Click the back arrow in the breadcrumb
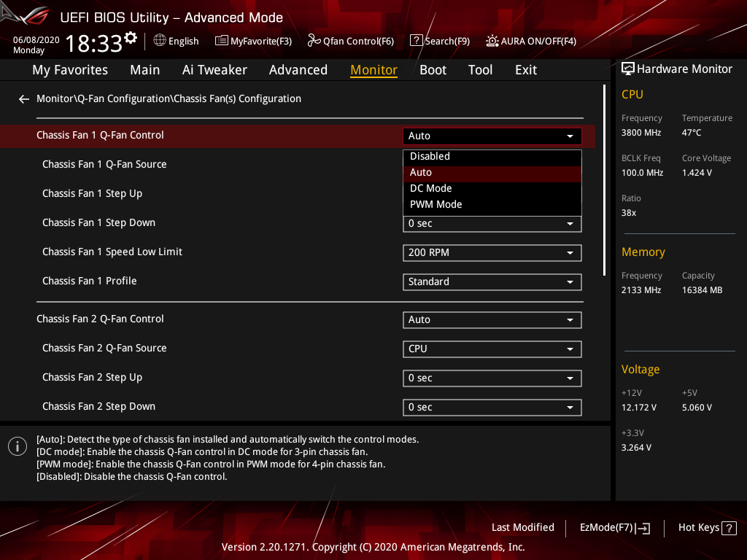Image resolution: width=747 pixels, height=560 pixels. pyautogui.click(x=24, y=99)
